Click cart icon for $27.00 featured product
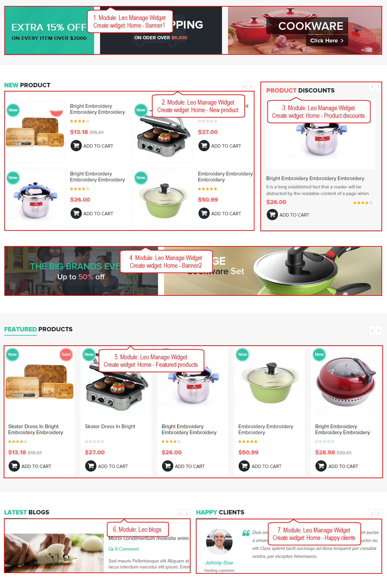The image size is (387, 588). [x=90, y=466]
